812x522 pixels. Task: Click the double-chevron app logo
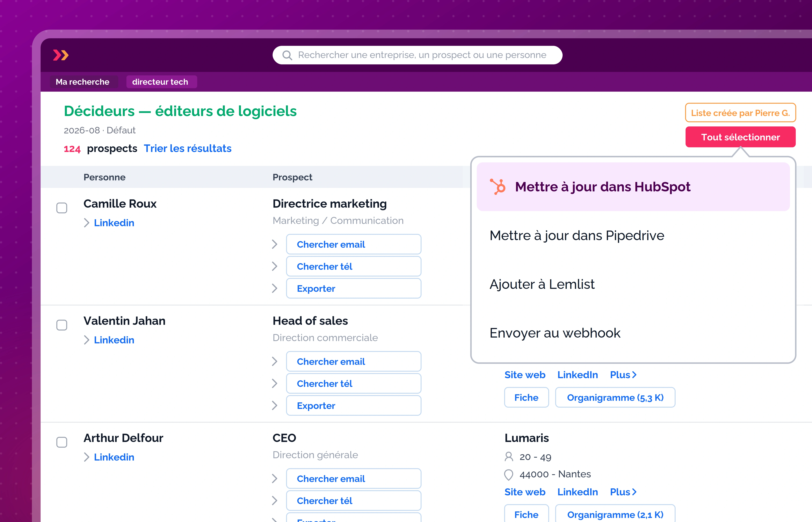pos(61,55)
